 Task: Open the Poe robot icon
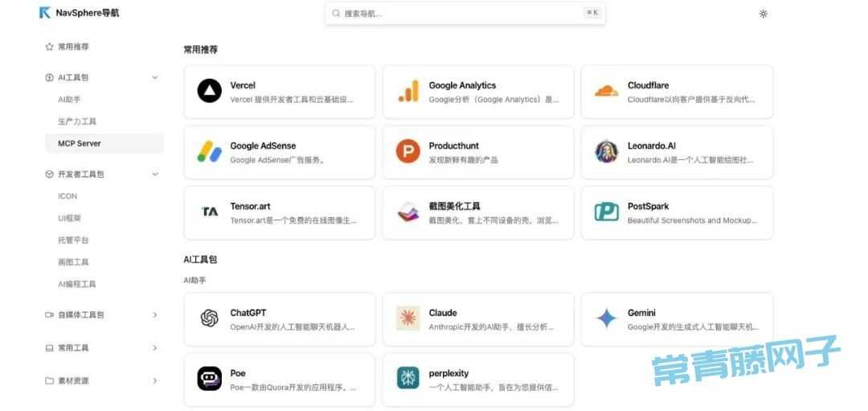click(x=209, y=379)
